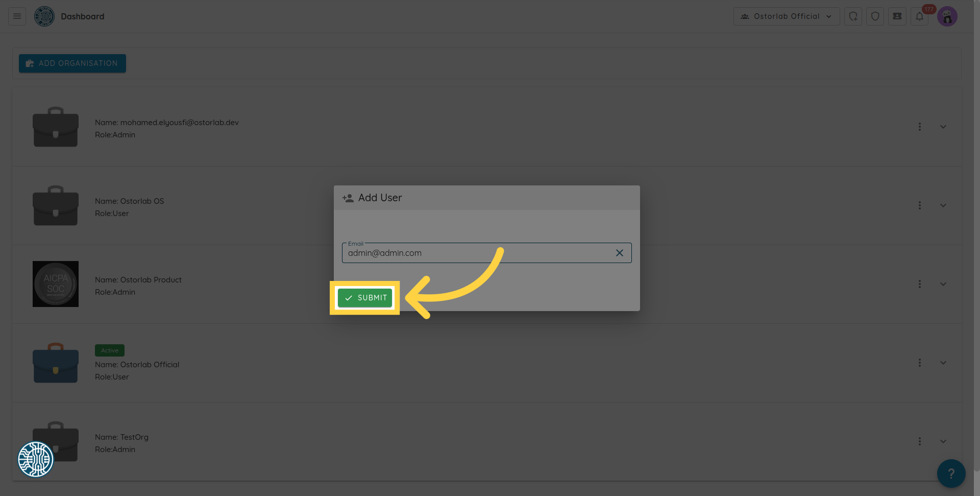Image resolution: width=980 pixels, height=496 pixels.
Task: Click the Add Organisation button
Action: coord(72,63)
